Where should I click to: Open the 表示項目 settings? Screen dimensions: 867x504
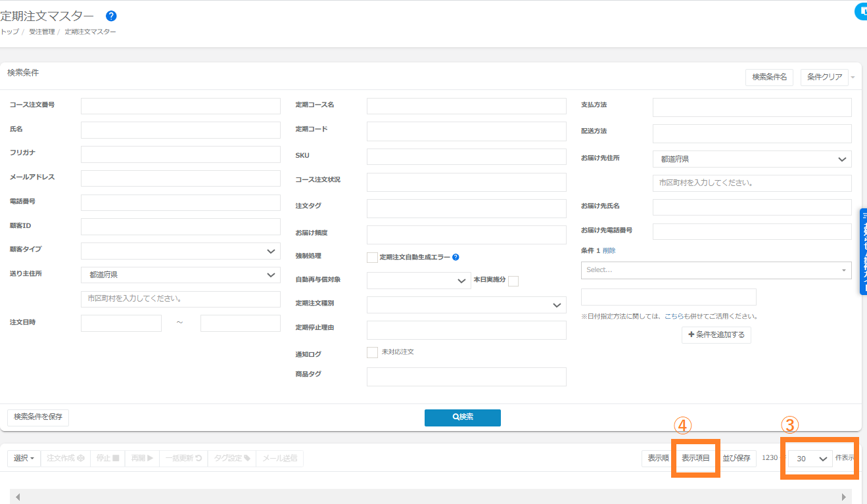tap(695, 458)
